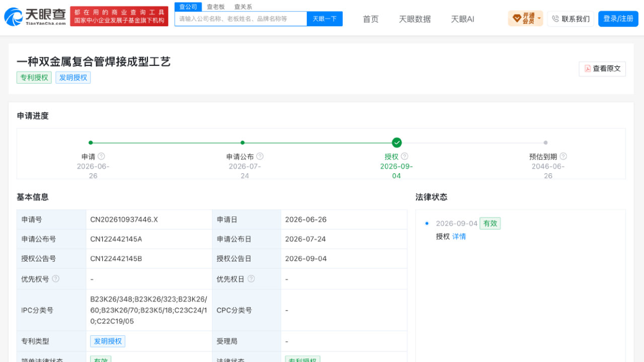Open the 天眼数据 menu item

click(x=415, y=19)
